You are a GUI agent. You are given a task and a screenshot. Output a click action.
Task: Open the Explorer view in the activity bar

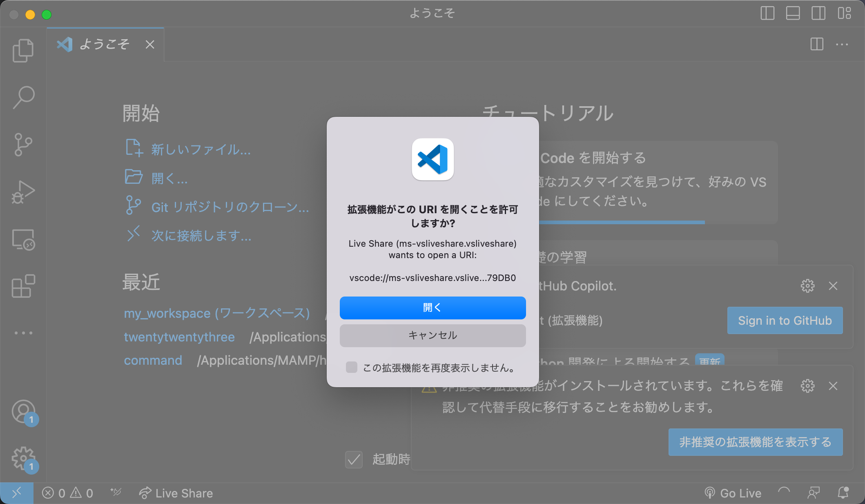(23, 51)
